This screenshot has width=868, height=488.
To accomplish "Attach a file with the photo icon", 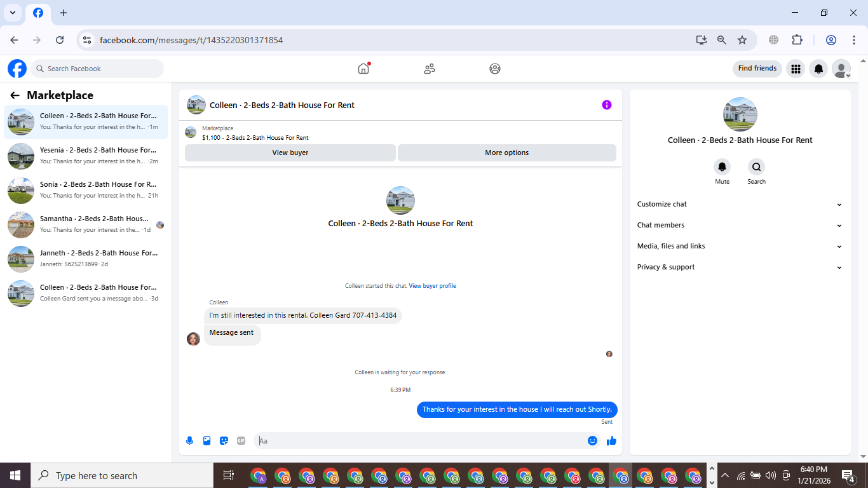I will tap(207, 440).
